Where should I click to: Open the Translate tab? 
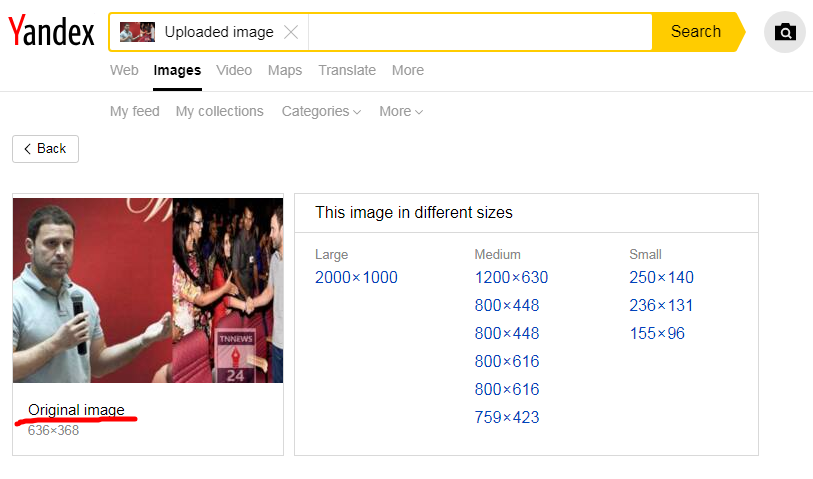[x=347, y=71]
